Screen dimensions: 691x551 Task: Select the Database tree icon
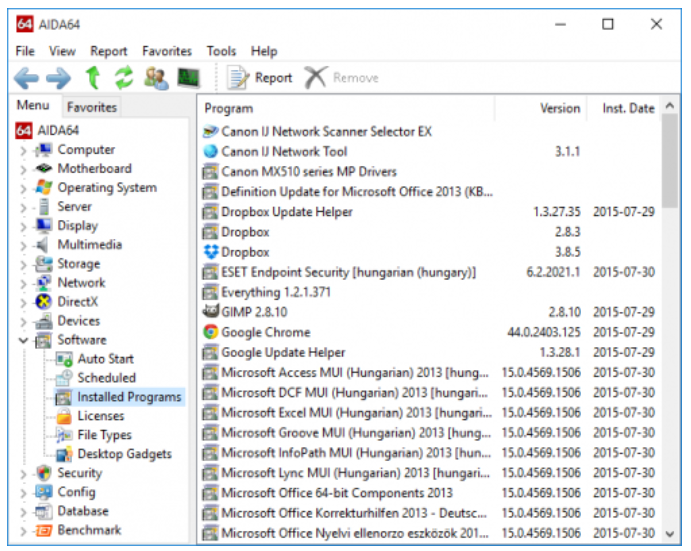point(44,511)
